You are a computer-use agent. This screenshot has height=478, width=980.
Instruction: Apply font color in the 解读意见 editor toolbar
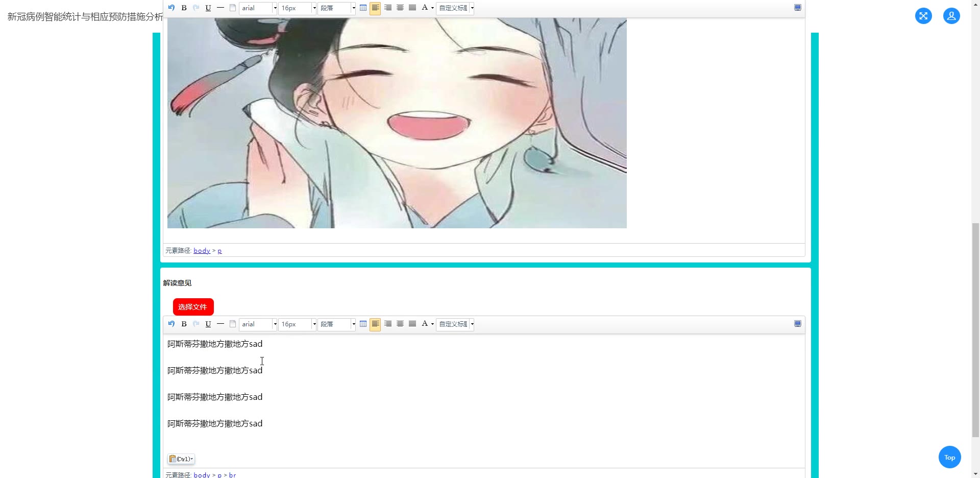[424, 324]
